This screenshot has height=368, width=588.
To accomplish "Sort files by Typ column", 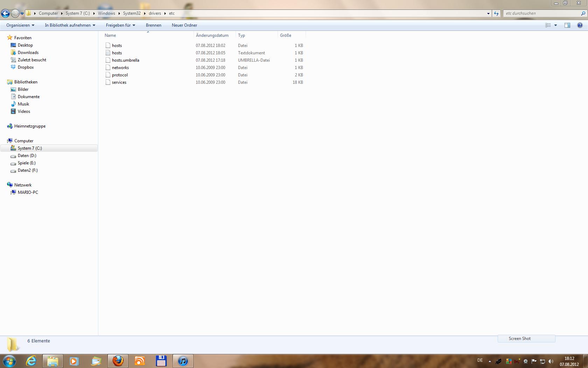I will pos(257,35).
